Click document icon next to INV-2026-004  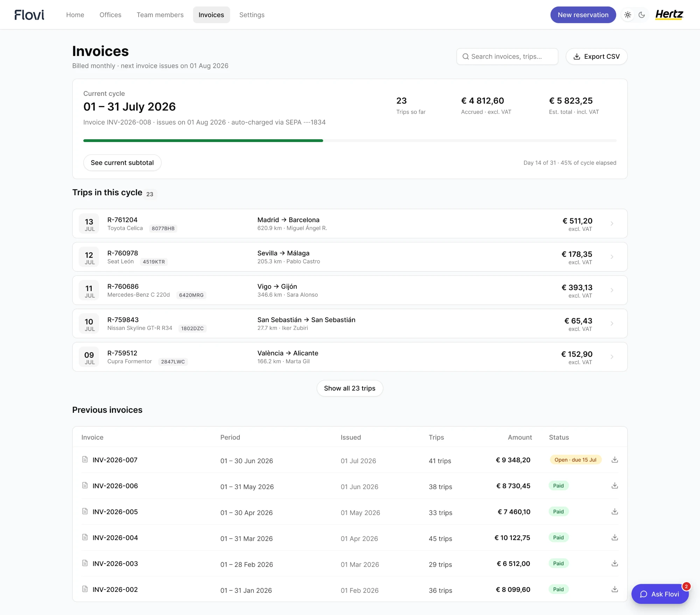coord(85,537)
